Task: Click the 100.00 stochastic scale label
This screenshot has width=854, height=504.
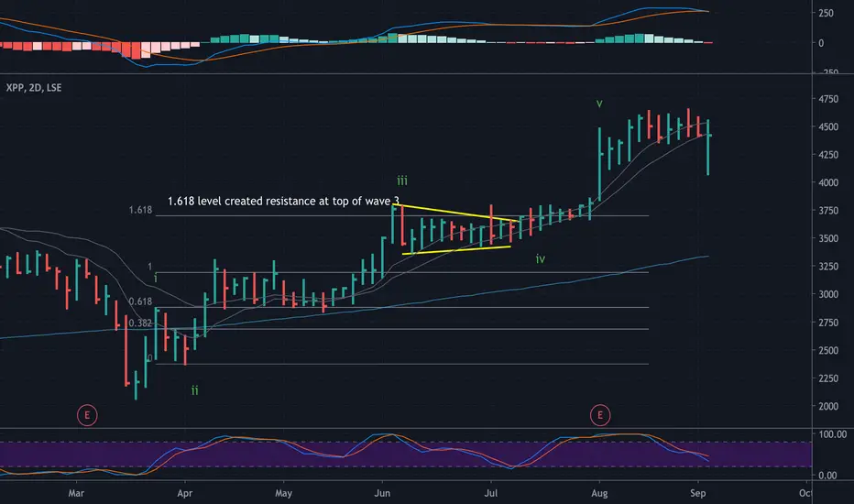Action: pyautogui.click(x=833, y=434)
